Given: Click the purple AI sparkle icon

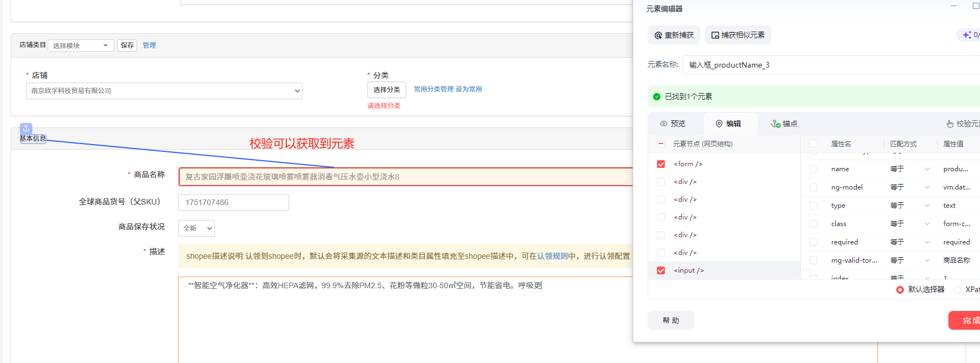Looking at the screenshot, I should [x=967, y=35].
